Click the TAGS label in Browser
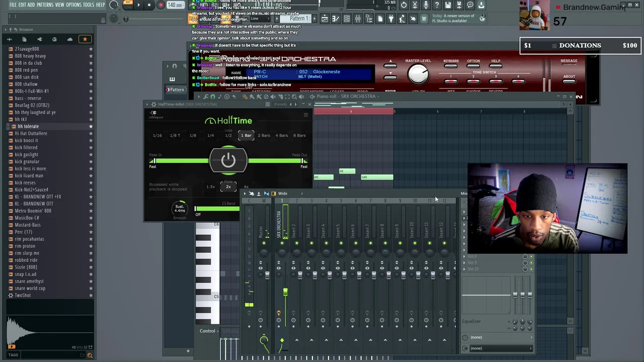This screenshot has height=362, width=644. click(x=13, y=355)
